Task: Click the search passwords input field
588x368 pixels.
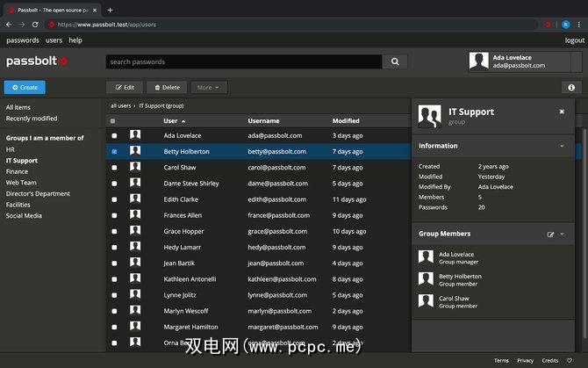Action: coord(244,61)
